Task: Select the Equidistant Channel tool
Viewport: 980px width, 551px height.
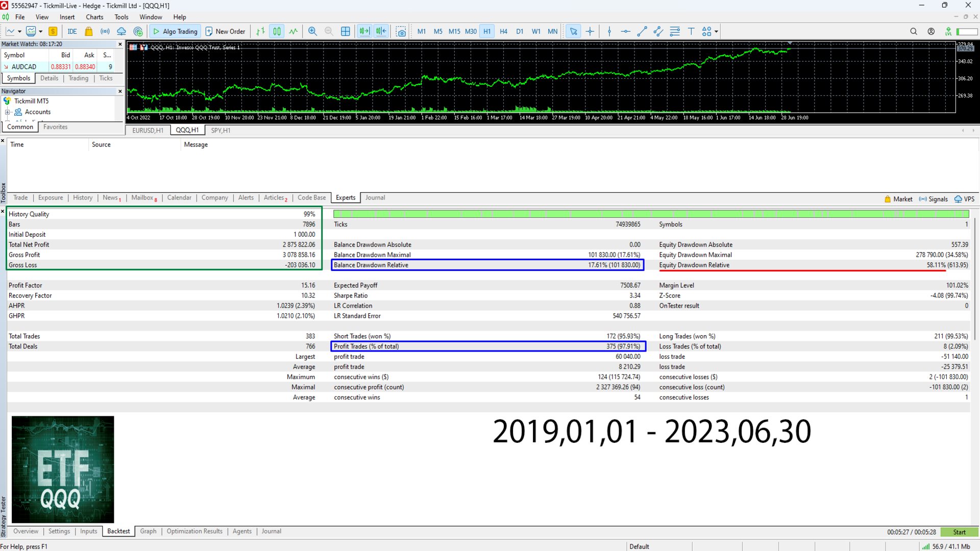Action: (658, 31)
